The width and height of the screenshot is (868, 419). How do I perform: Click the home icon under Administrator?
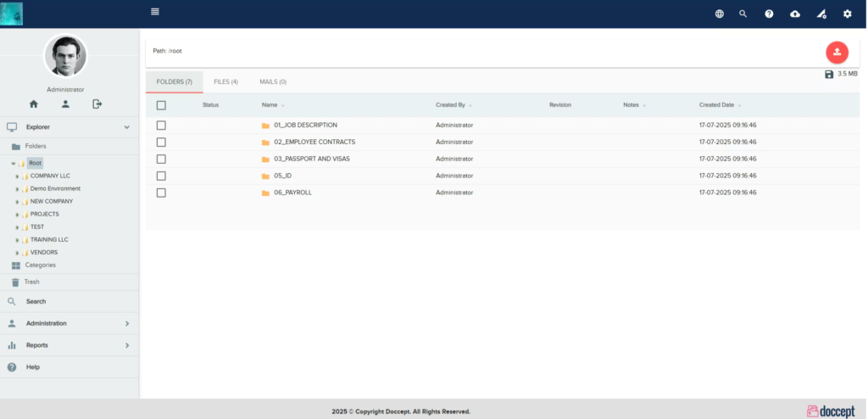pos(34,103)
